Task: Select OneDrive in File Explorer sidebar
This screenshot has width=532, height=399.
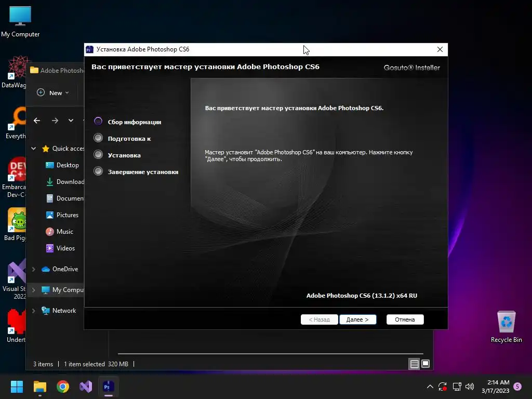Action: tap(60, 269)
